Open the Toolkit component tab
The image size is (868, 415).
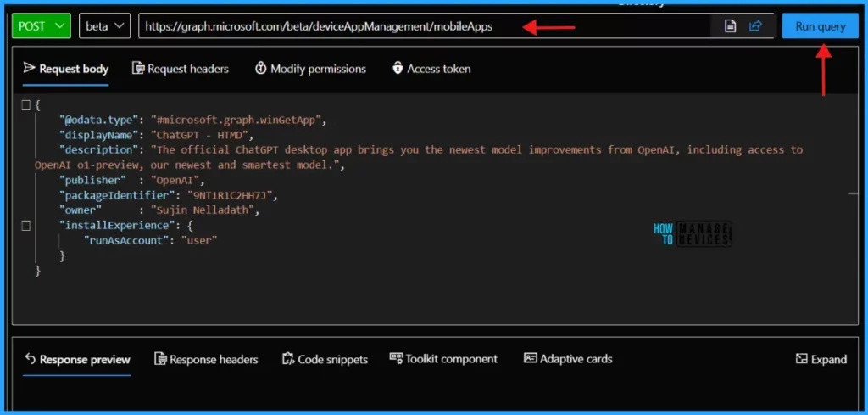pyautogui.click(x=443, y=359)
